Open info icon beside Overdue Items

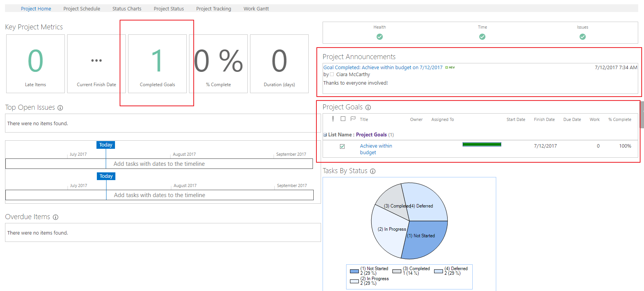point(56,217)
